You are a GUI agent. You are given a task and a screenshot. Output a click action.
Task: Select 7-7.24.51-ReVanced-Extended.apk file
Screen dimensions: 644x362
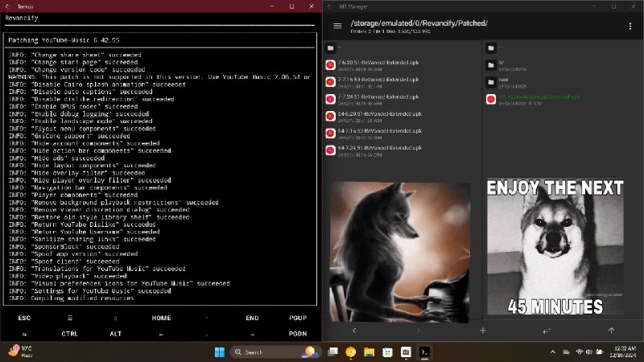[x=402, y=99]
